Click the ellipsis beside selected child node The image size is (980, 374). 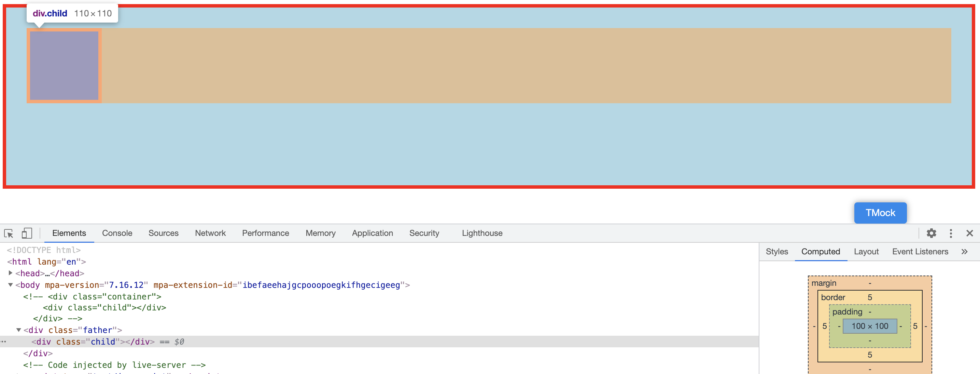3,342
